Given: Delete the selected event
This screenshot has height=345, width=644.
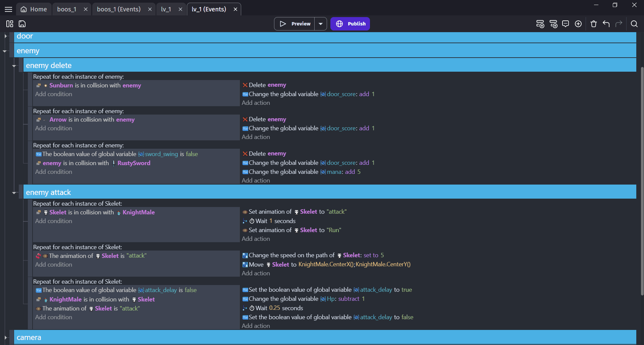Looking at the screenshot, I should click(x=593, y=24).
